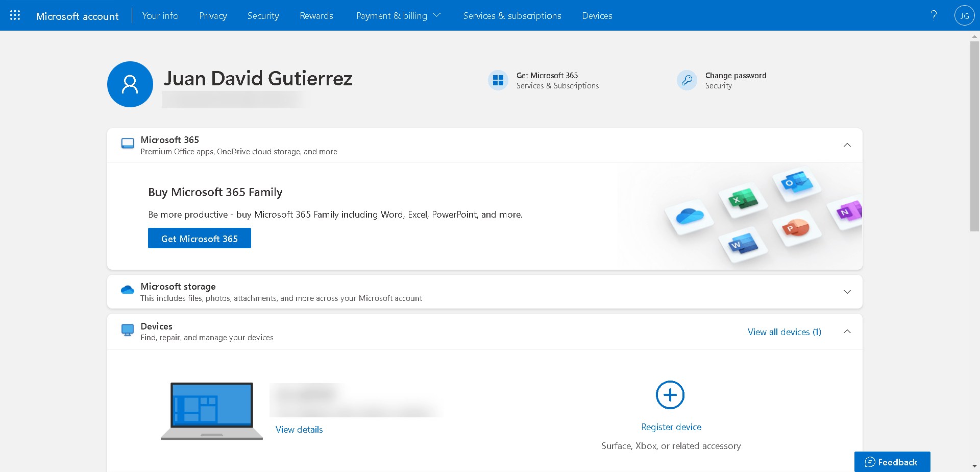Screen dimensions: 980x472
Task: Click the Get Microsoft 365 grid icon
Action: click(498, 80)
